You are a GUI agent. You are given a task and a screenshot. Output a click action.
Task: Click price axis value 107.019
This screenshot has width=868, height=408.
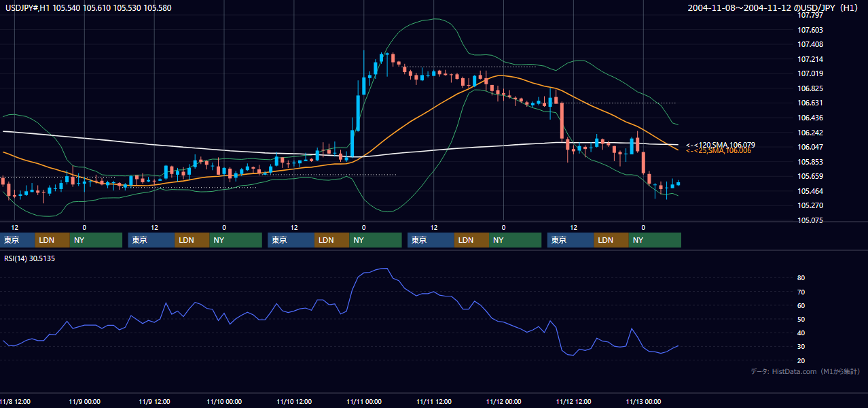(810, 73)
